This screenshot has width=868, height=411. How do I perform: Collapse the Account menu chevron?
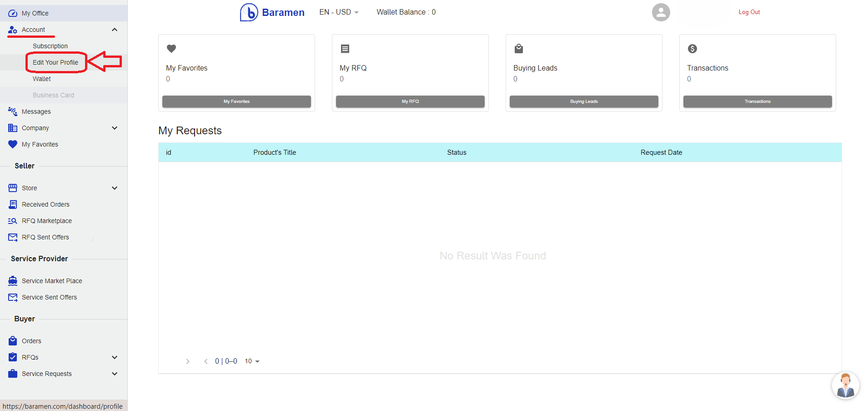(115, 30)
